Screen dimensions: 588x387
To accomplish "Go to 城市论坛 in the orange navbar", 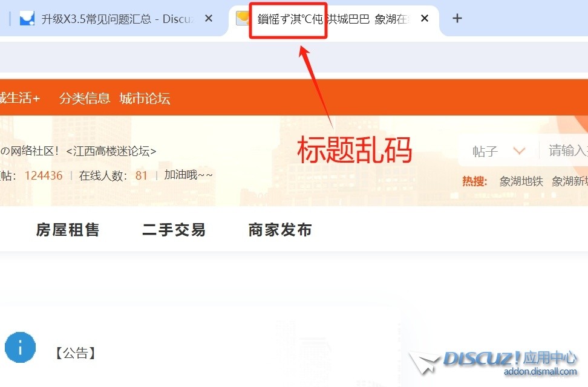I will click(x=145, y=99).
